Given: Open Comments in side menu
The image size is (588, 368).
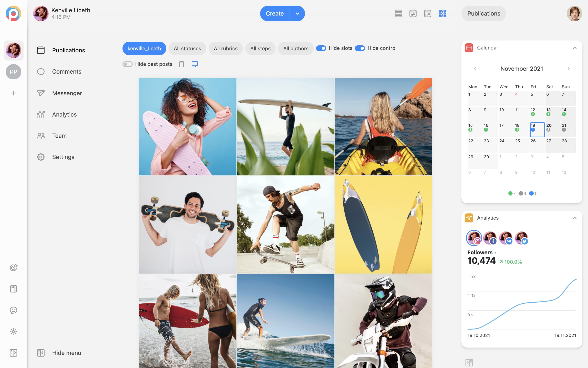Looking at the screenshot, I should pyautogui.click(x=59, y=72).
